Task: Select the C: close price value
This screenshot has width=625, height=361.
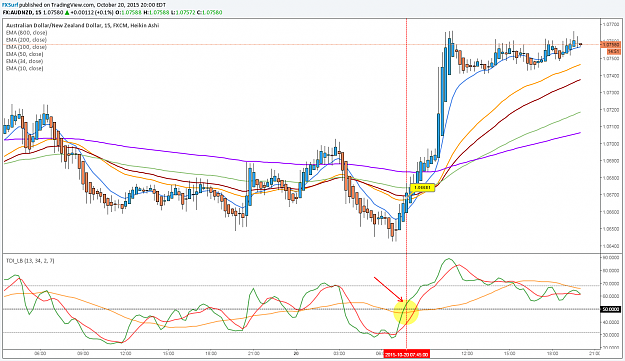Action: (x=210, y=12)
